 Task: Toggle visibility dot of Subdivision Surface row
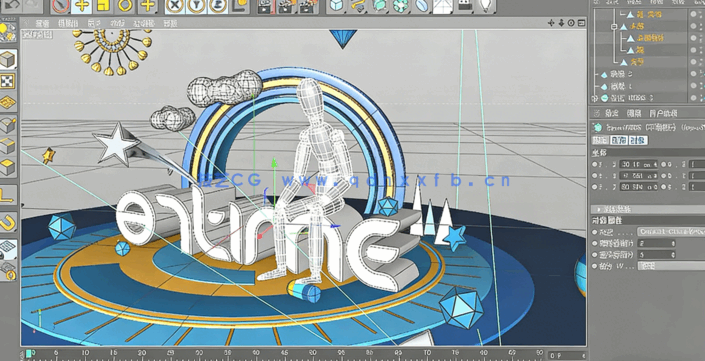694,98
